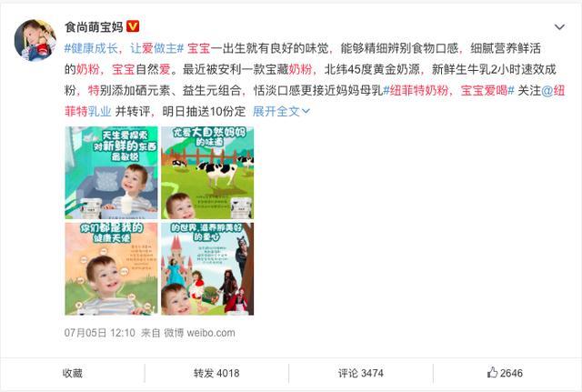This screenshot has height=392, width=582.
Task: Open the 食尚萌宝妈 username link
Action: click(x=94, y=26)
